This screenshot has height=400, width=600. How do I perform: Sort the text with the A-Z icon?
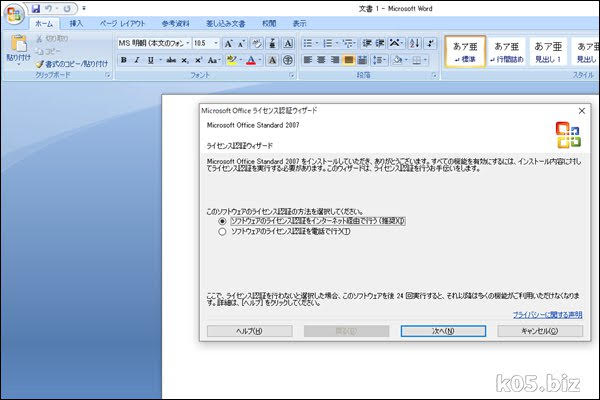tap(414, 43)
